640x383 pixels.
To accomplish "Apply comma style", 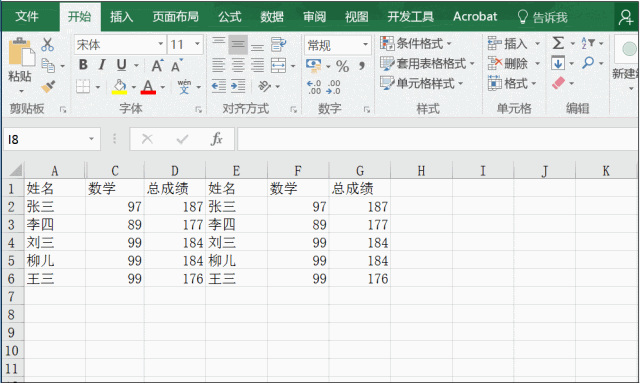I will [x=362, y=66].
